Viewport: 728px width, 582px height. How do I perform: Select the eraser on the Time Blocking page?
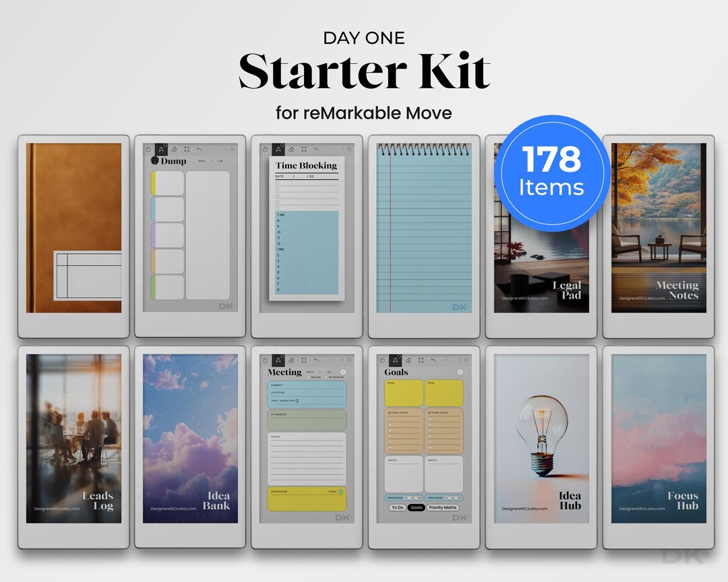292,150
